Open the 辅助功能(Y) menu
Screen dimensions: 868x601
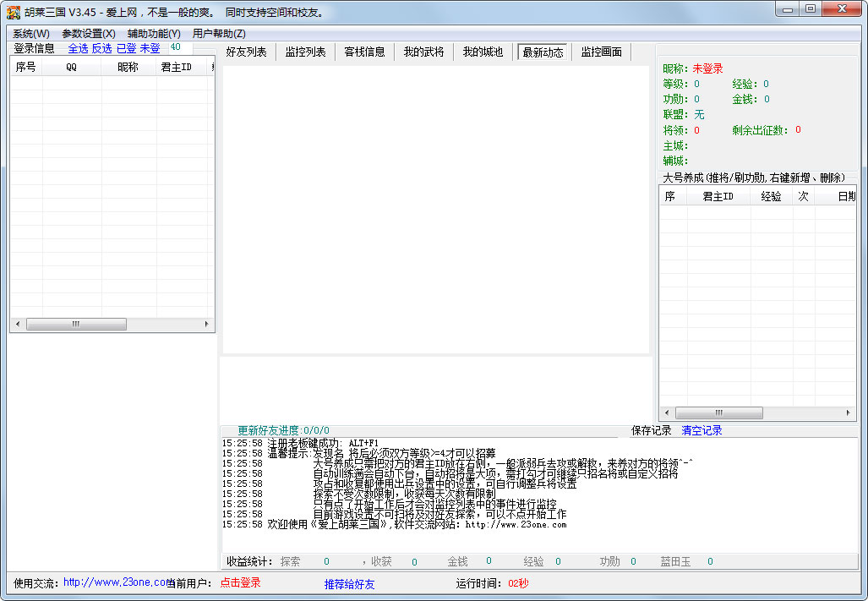[154, 34]
